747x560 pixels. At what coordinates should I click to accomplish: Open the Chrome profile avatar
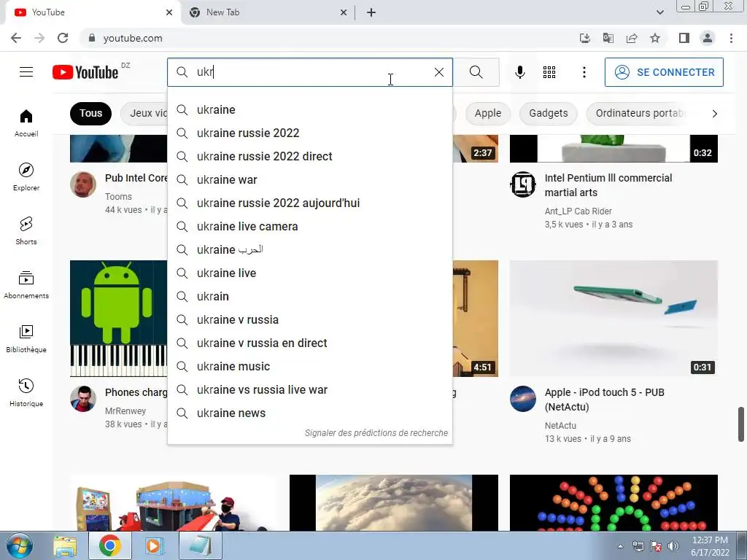coord(708,38)
